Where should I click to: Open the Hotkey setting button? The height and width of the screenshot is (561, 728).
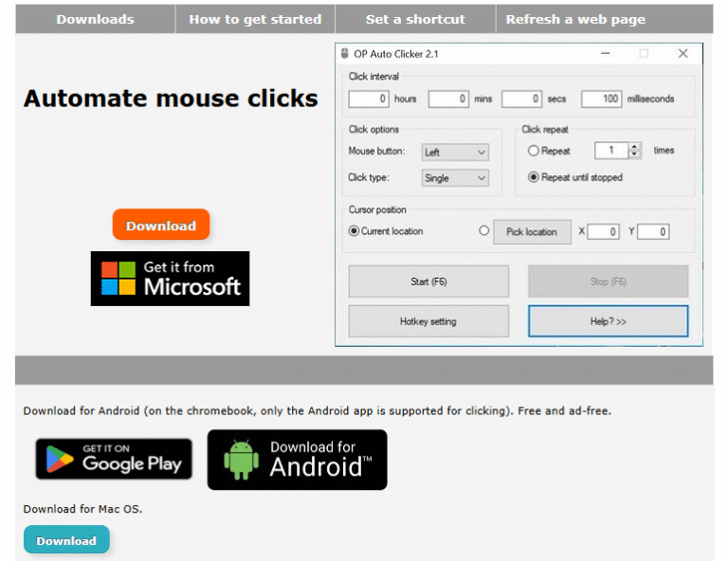tap(428, 321)
